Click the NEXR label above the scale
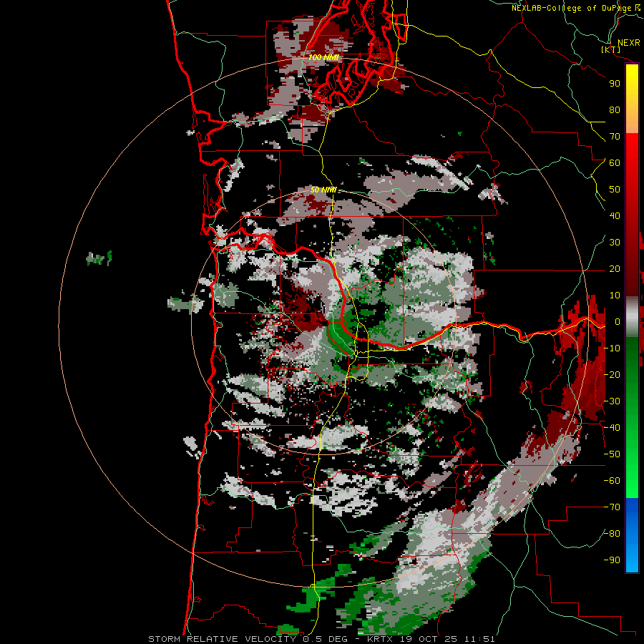Screen dimensions: 644x644 click(x=629, y=43)
